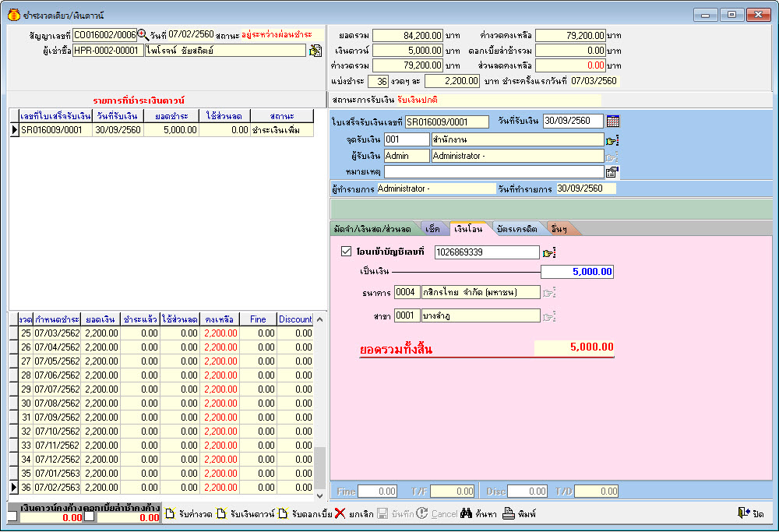Click the account number field 1026869339
Image resolution: width=779 pixels, height=532 pixels.
pos(487,252)
